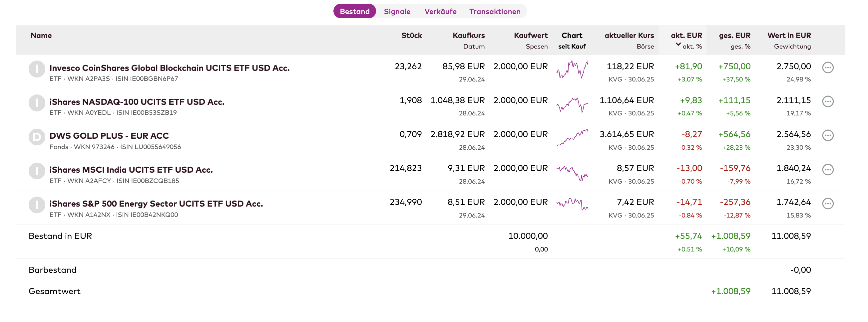Click the Invesco CoinShares round avatar icon
Image resolution: width=868 pixels, height=322 pixels.
pyautogui.click(x=37, y=69)
